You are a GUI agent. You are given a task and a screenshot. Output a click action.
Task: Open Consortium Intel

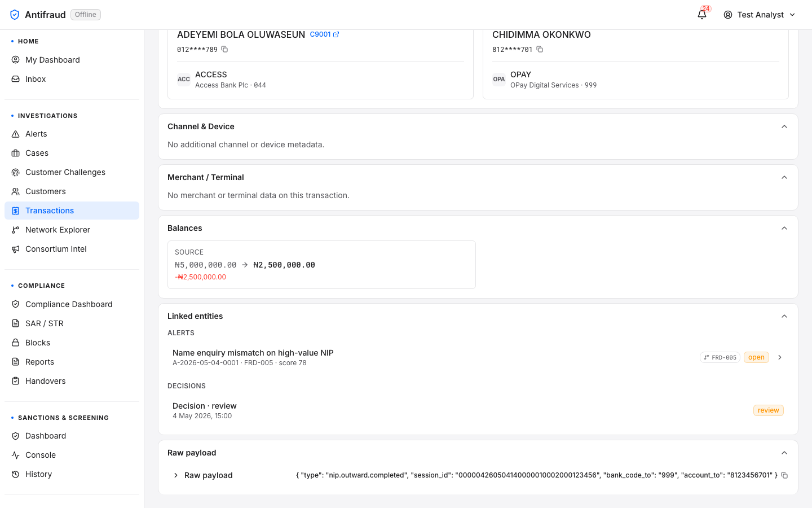pyautogui.click(x=72, y=249)
